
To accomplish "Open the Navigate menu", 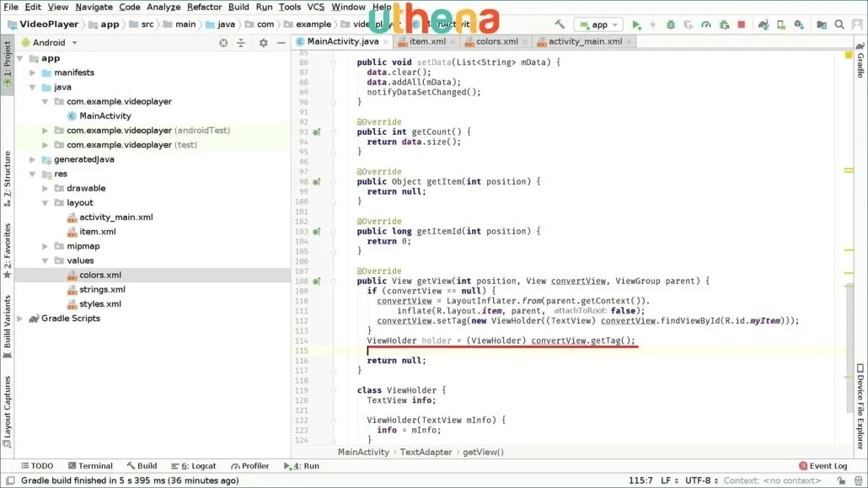I will (94, 8).
